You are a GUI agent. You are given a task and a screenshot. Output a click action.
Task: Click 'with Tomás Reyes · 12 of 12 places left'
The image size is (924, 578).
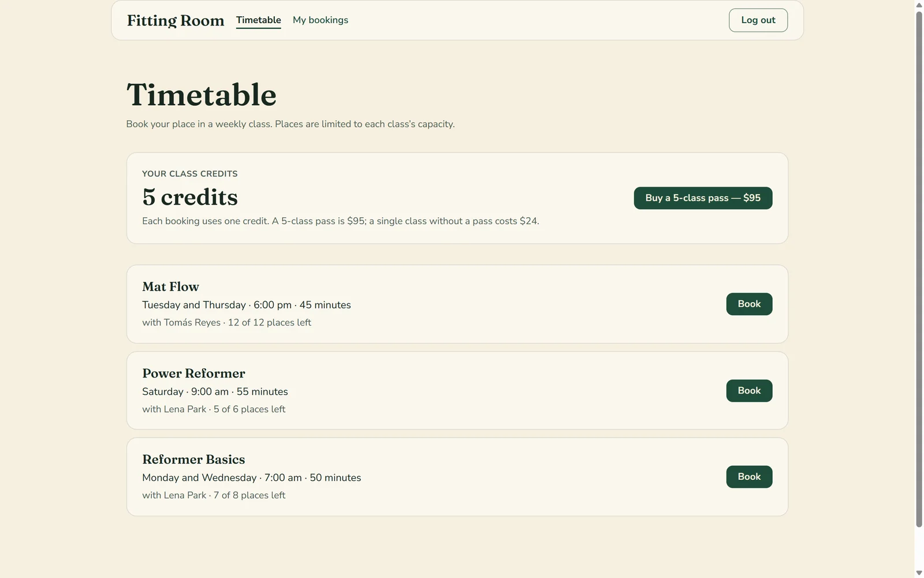(x=226, y=323)
